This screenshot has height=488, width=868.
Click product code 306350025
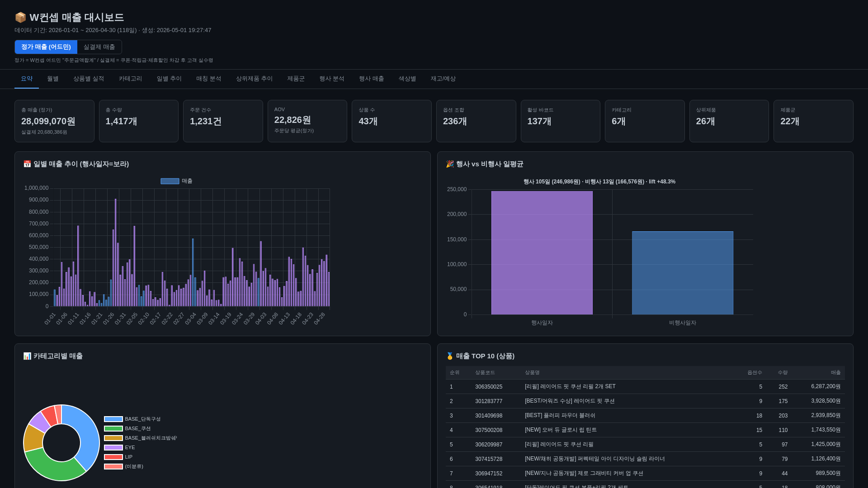tap(489, 387)
